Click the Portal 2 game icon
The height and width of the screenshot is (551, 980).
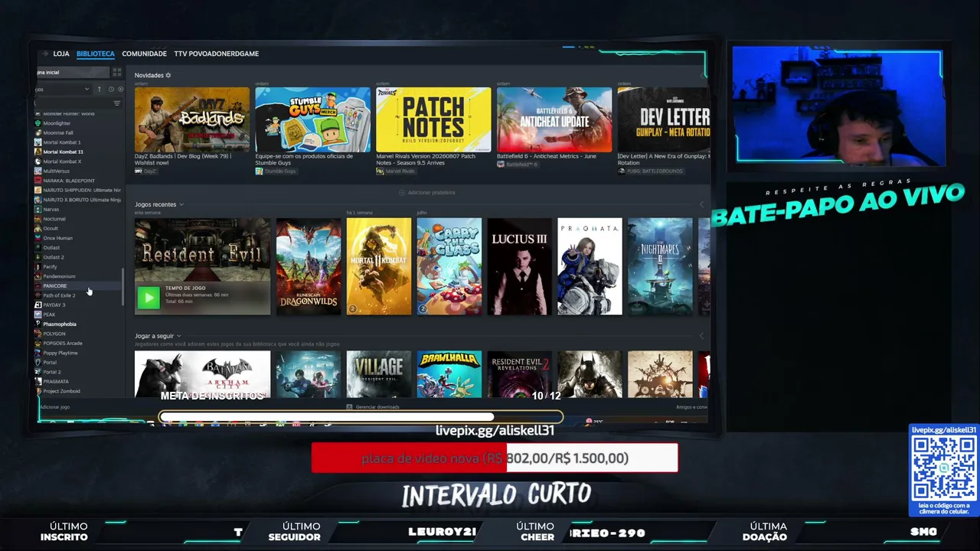38,372
